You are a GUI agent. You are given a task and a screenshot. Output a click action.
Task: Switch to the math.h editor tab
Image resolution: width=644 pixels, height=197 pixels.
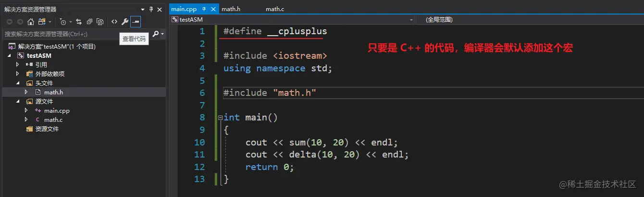(231, 9)
